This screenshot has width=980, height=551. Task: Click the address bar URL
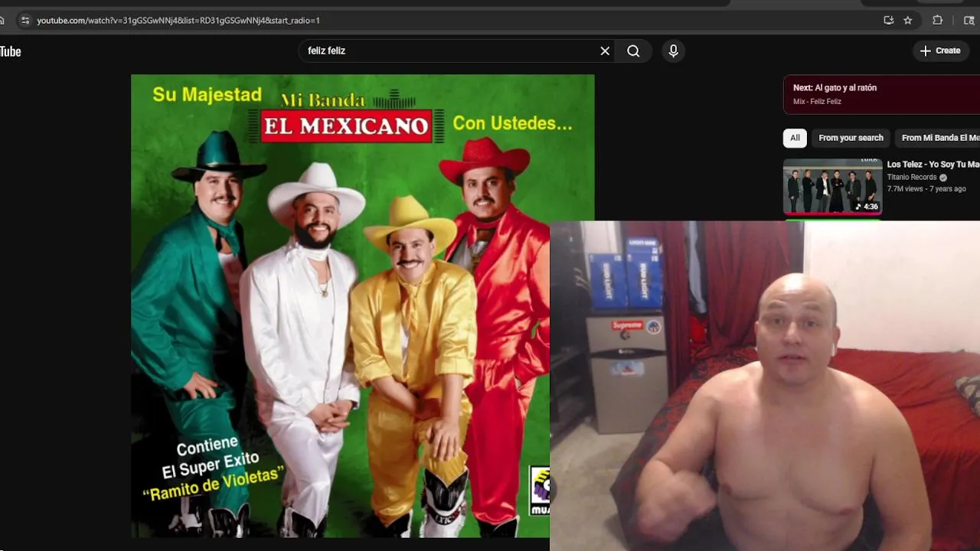click(x=178, y=20)
